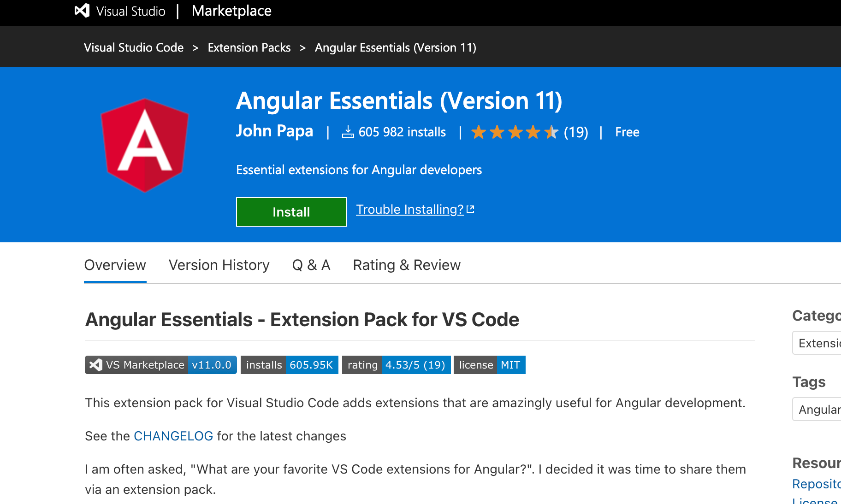Click the Angular tag chip in sidebar
The width and height of the screenshot is (841, 504).
click(x=817, y=409)
